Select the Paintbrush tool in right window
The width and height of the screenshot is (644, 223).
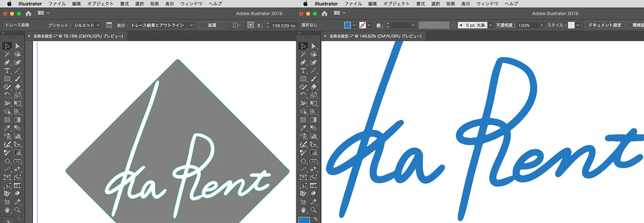[x=314, y=79]
